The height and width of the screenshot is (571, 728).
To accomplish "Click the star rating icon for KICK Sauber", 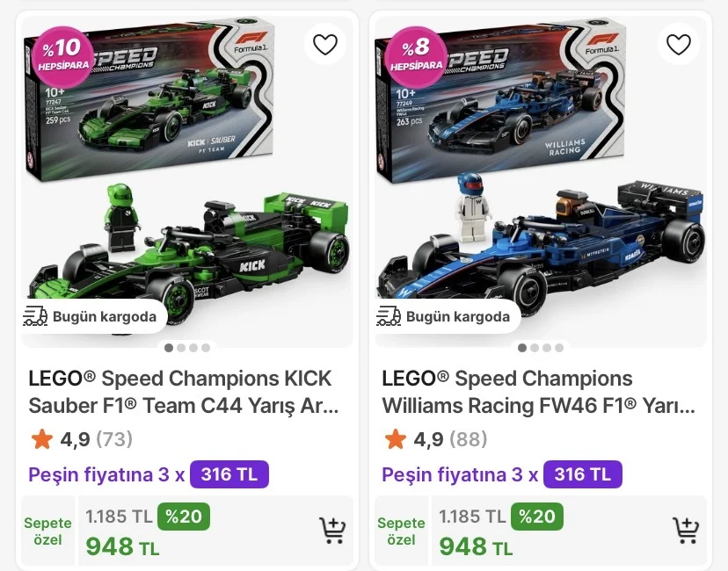I will [40, 438].
